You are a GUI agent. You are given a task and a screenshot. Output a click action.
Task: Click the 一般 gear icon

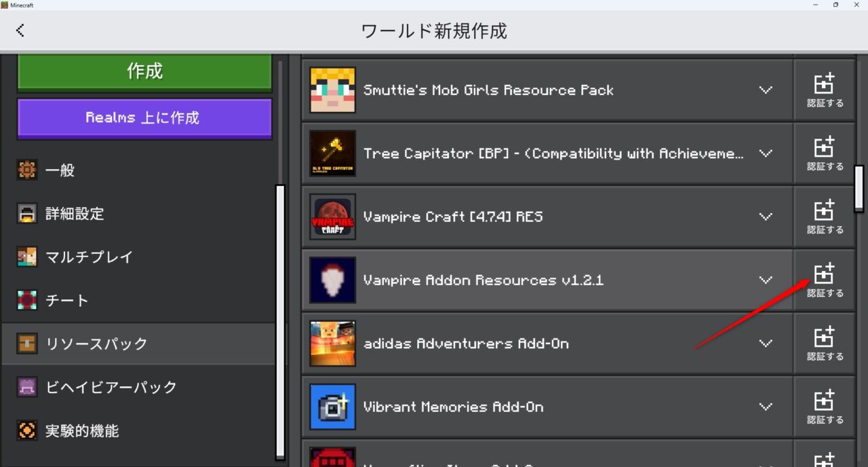tap(27, 170)
